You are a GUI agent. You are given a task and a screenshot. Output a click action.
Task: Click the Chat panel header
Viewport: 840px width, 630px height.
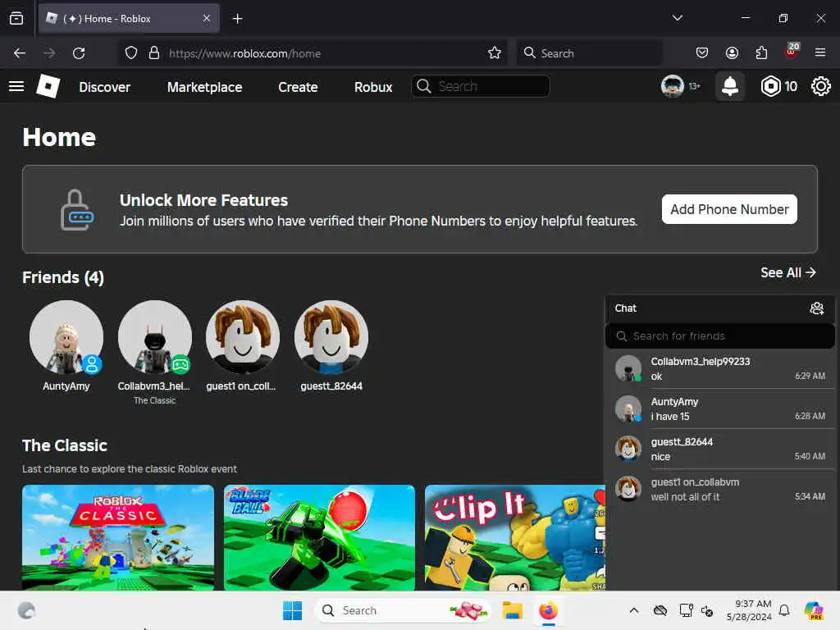(719, 308)
